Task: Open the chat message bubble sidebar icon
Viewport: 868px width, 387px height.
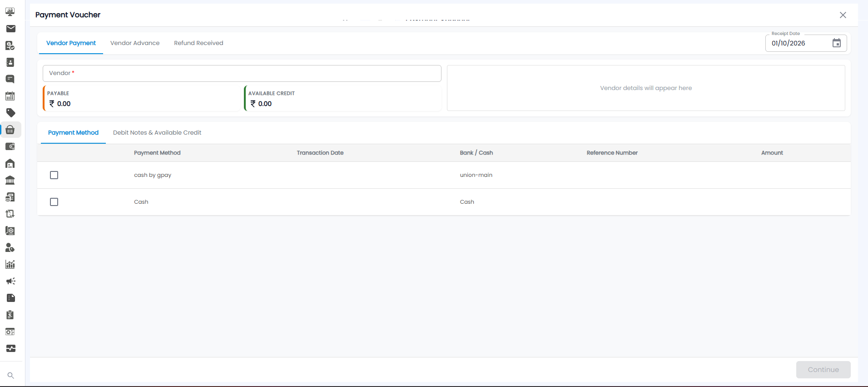Action: point(10,79)
